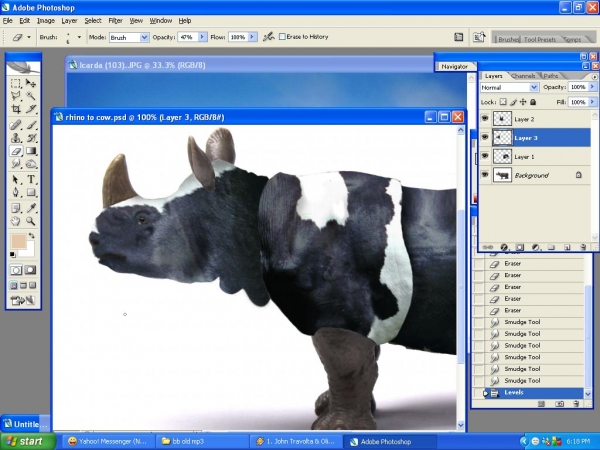600x450 pixels.
Task: Select the Brush tool in toolbox
Action: tap(31, 125)
